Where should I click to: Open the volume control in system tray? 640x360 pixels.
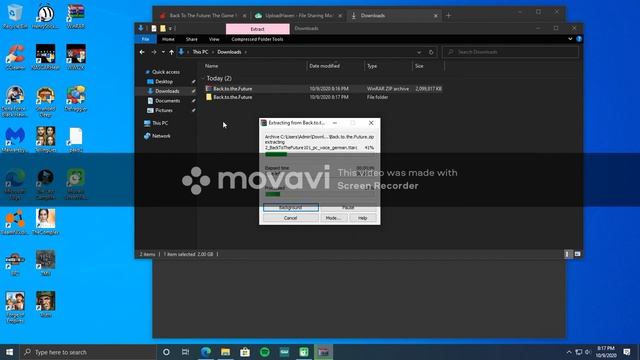(588, 352)
